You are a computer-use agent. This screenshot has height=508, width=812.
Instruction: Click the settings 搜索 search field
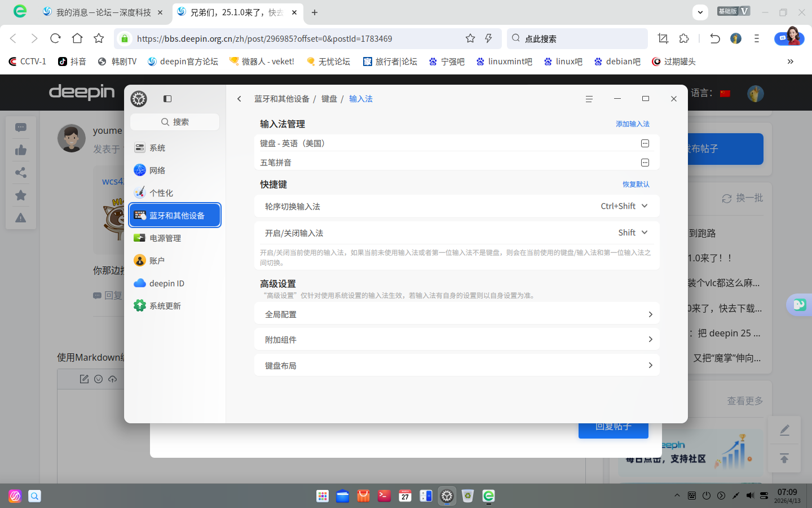175,122
